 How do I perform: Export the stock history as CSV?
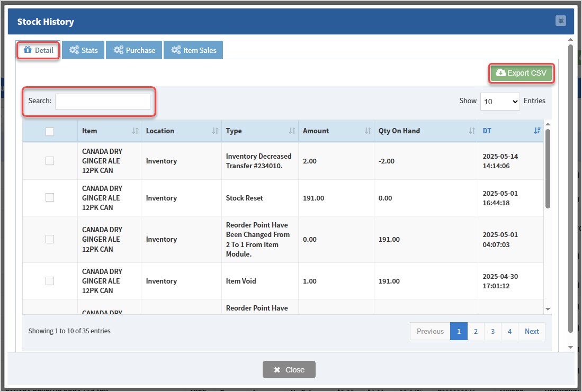coord(521,73)
